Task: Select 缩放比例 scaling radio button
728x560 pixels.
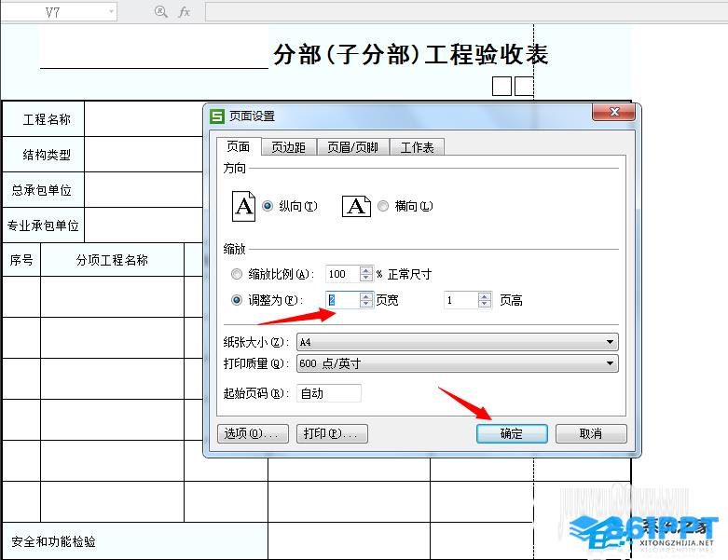Action: coord(237,274)
